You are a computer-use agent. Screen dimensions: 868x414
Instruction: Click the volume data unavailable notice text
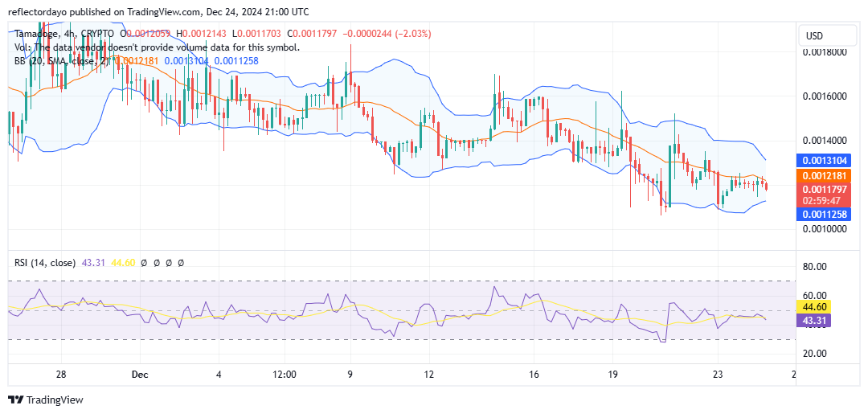click(x=158, y=47)
